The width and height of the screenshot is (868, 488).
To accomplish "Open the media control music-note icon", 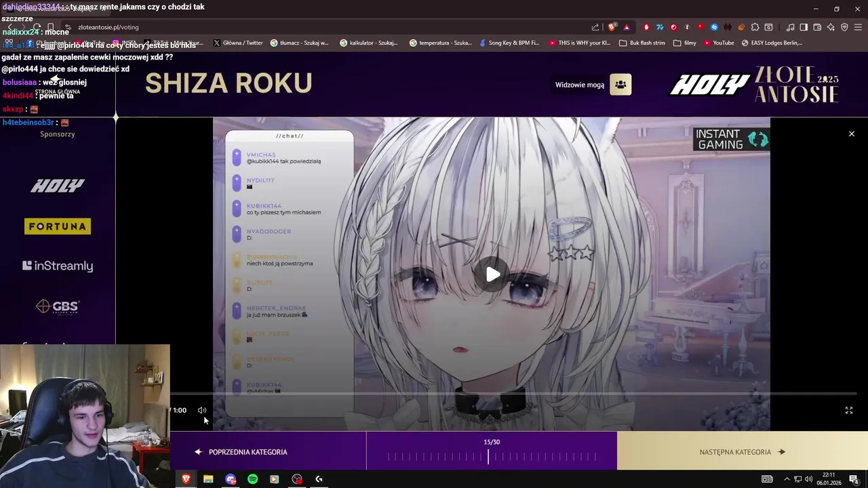I will click(x=790, y=27).
